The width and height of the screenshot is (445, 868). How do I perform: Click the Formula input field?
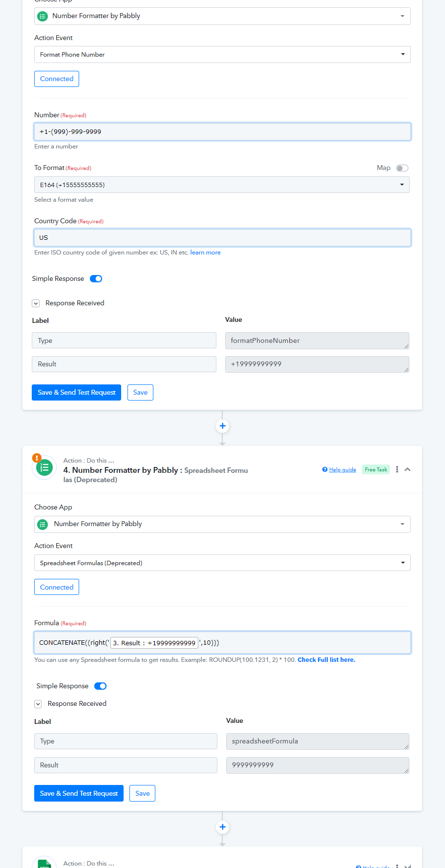222,642
